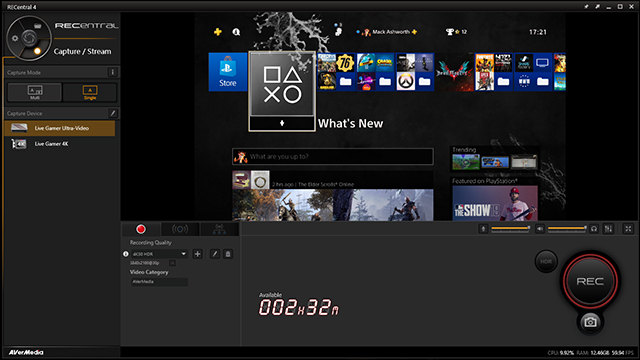The image size is (640, 360).
Task: Open the Record tab with red dot
Action: (141, 229)
